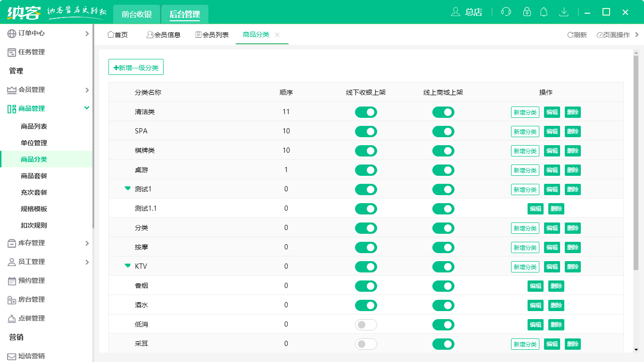
Task: Click 删除 for 低消
Action: point(556,325)
